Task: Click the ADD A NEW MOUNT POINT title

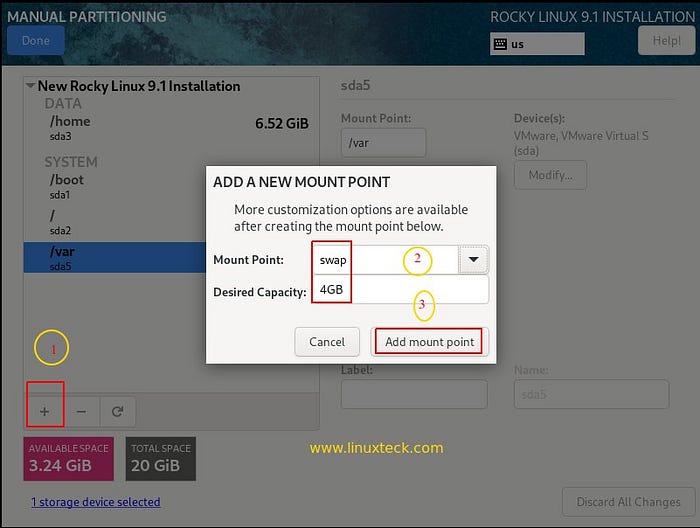Action: pyautogui.click(x=302, y=182)
